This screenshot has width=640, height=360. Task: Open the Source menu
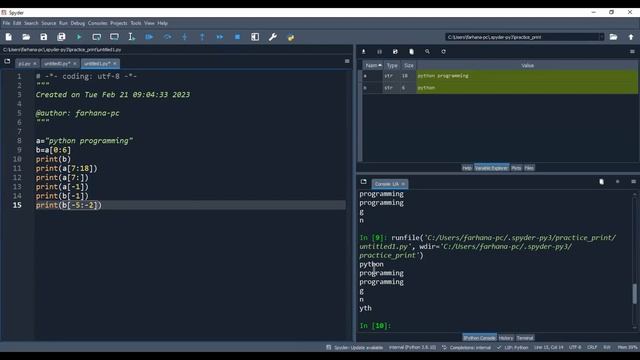click(49, 23)
